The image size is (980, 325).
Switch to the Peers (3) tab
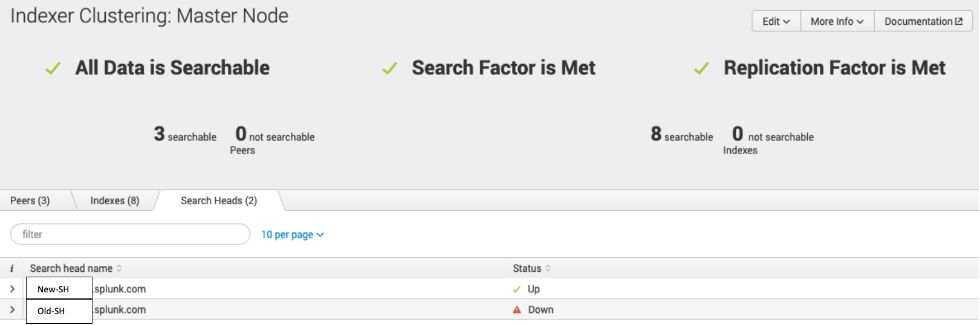coord(30,201)
